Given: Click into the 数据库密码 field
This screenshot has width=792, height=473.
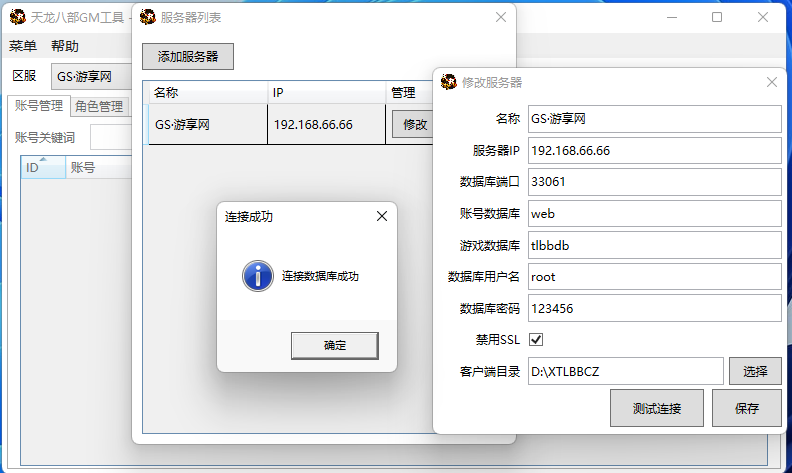Looking at the screenshot, I should coord(653,308).
